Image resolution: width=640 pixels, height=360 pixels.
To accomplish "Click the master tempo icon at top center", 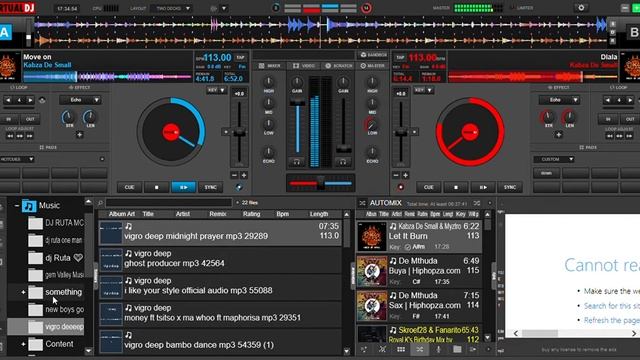I will (276, 8).
